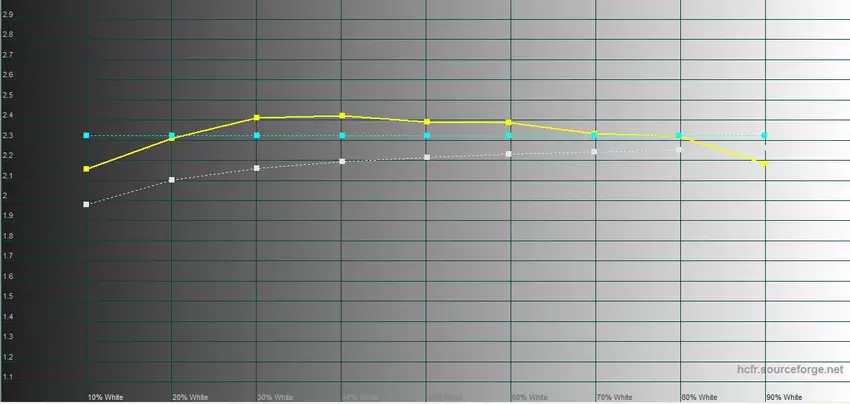Select the "20% White" x-axis label

(x=190, y=397)
